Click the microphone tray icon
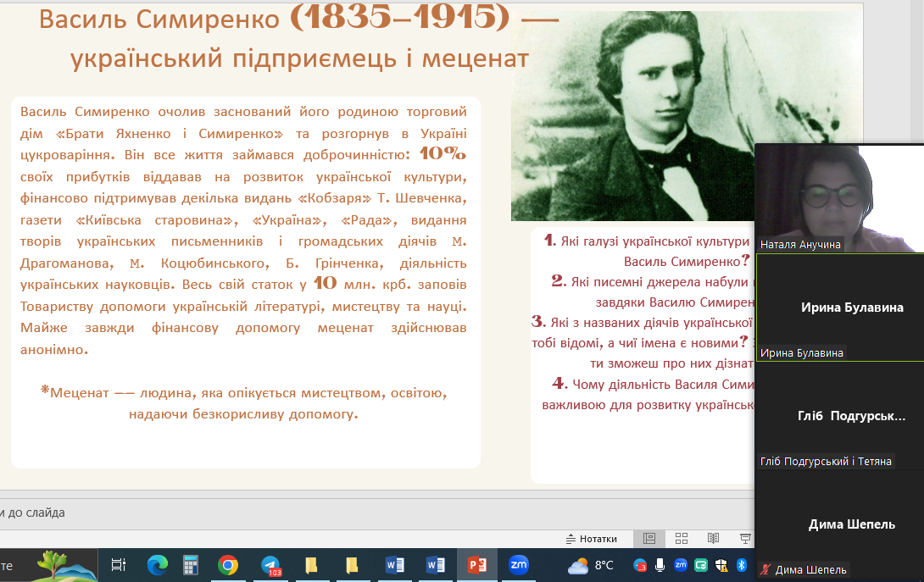This screenshot has height=582, width=924. [660, 566]
